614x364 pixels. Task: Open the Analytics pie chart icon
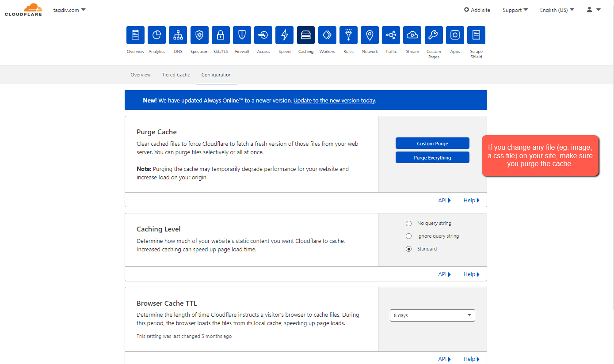(x=156, y=35)
